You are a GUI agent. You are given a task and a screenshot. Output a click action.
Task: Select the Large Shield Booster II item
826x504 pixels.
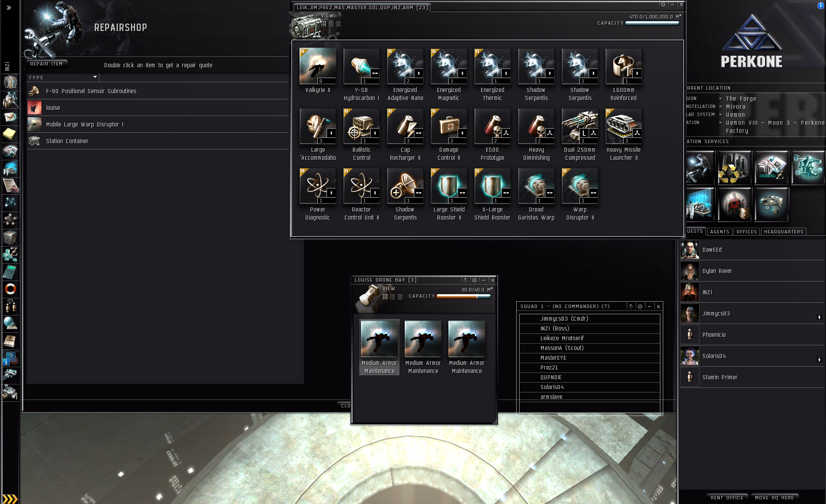pos(449,194)
